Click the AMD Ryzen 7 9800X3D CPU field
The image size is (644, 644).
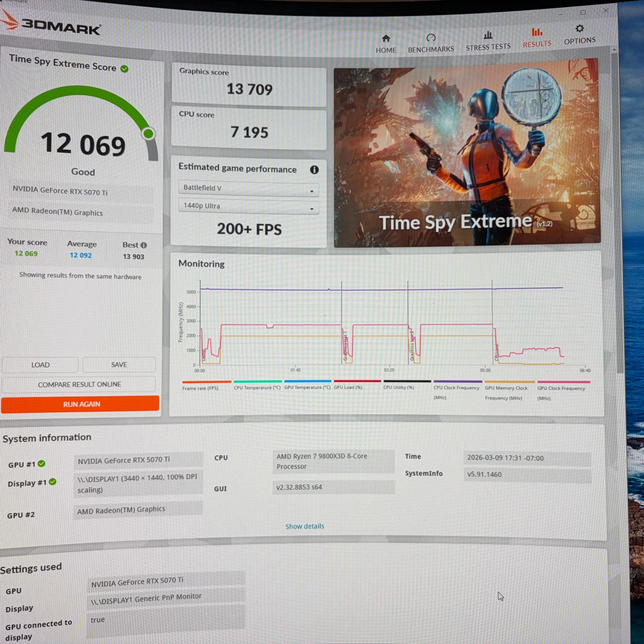click(333, 461)
